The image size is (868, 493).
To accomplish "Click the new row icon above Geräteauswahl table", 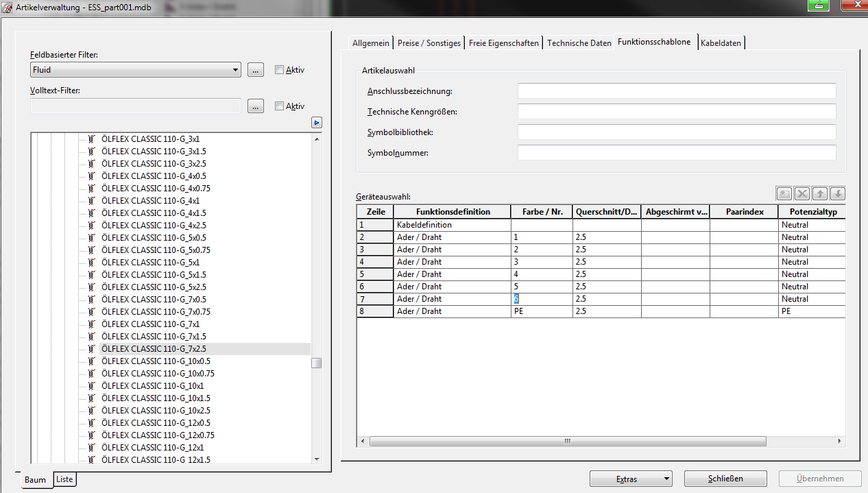I will click(784, 194).
